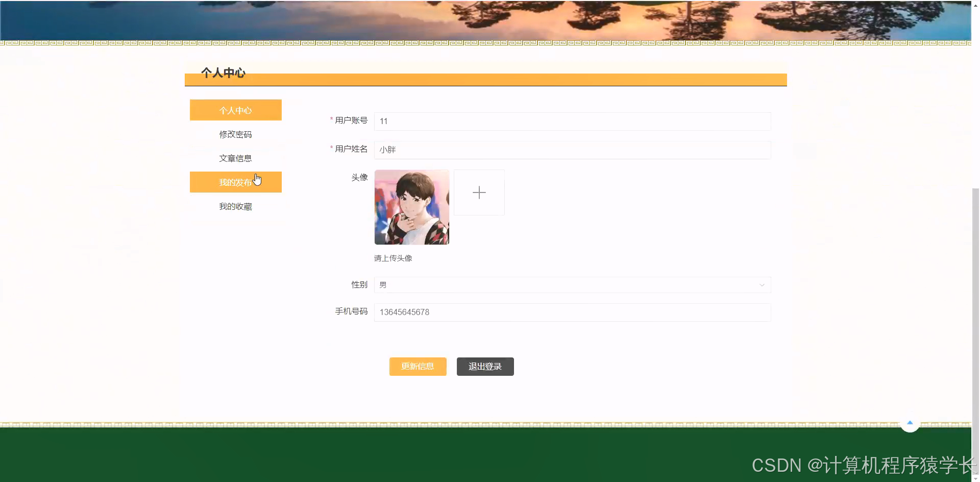Click the current avatar picture
Screen dimensions: 980x482
411,207
